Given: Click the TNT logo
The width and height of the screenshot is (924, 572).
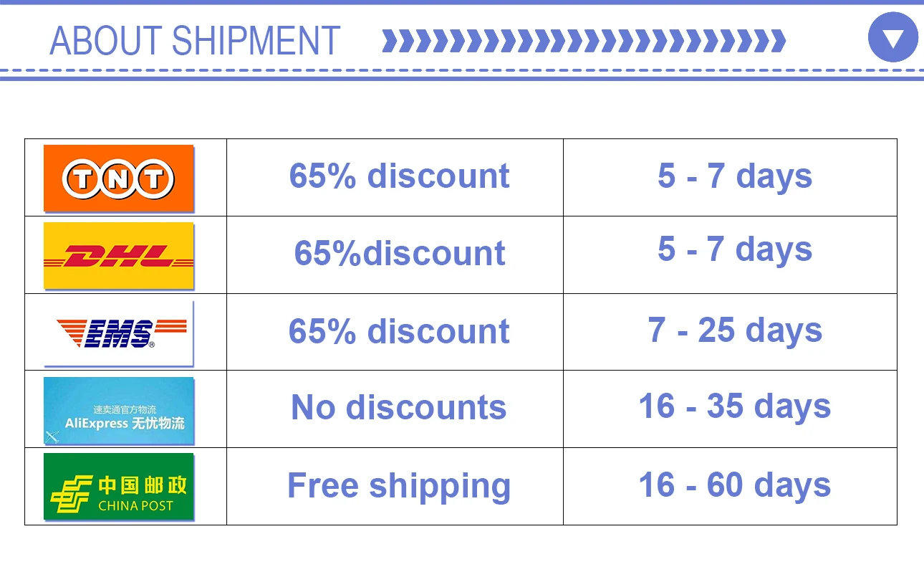Looking at the screenshot, I should pyautogui.click(x=119, y=178).
